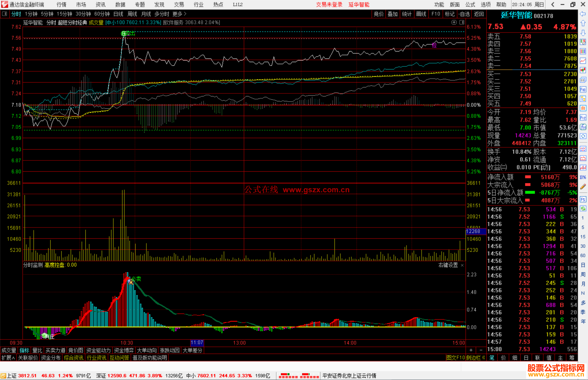The height and width of the screenshot is (380, 588).
Task: Click the 返回 return button
Action: [479, 14]
